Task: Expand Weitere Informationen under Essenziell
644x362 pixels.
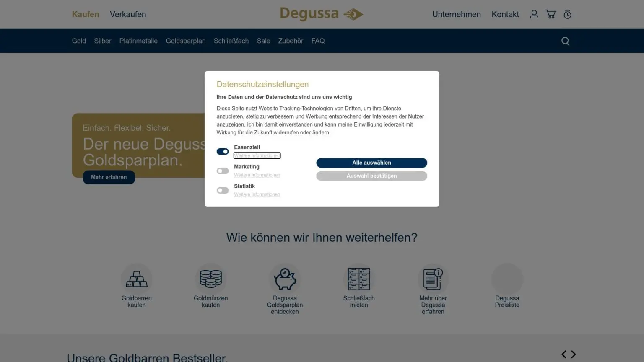Action: coord(257,155)
